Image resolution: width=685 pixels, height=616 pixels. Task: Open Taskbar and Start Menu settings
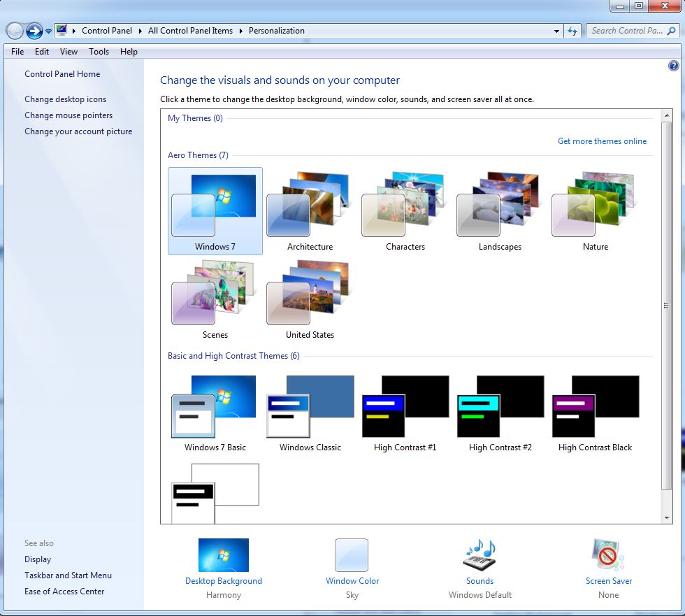68,575
